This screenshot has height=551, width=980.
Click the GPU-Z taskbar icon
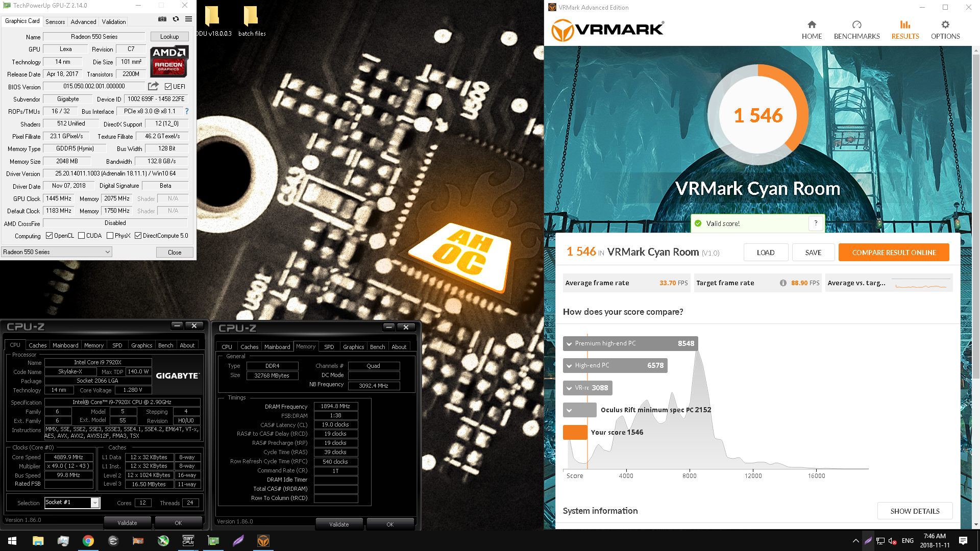[213, 541]
